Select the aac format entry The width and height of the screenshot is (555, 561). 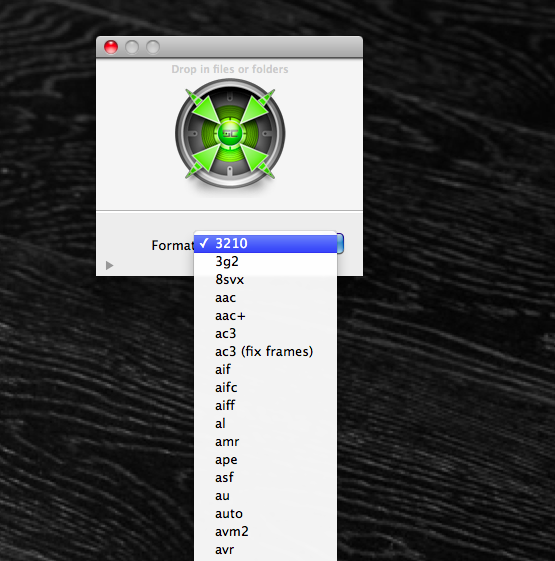point(265,298)
